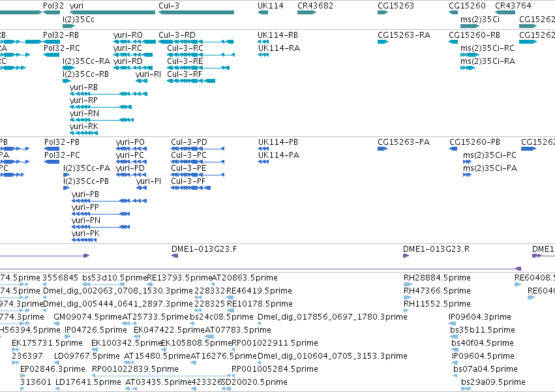The height and width of the screenshot is (392, 555).
Task: Select the CR43682 gene label
Action: coord(315,6)
